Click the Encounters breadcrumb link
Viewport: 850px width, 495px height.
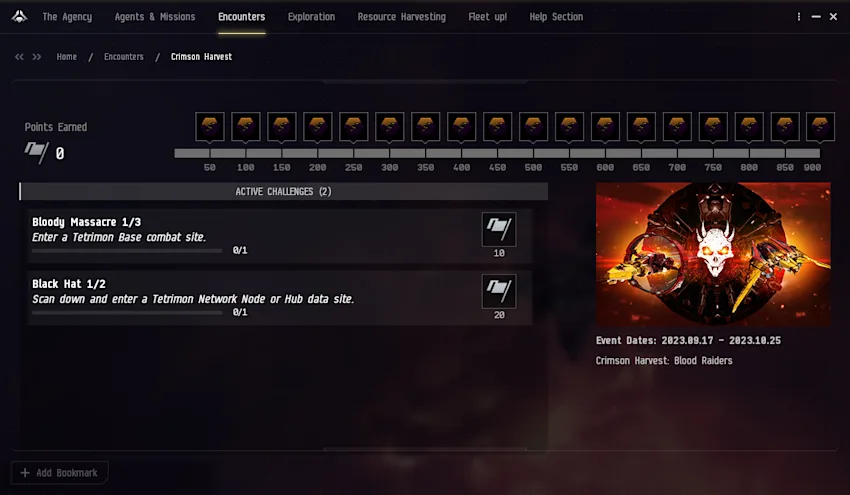point(124,56)
